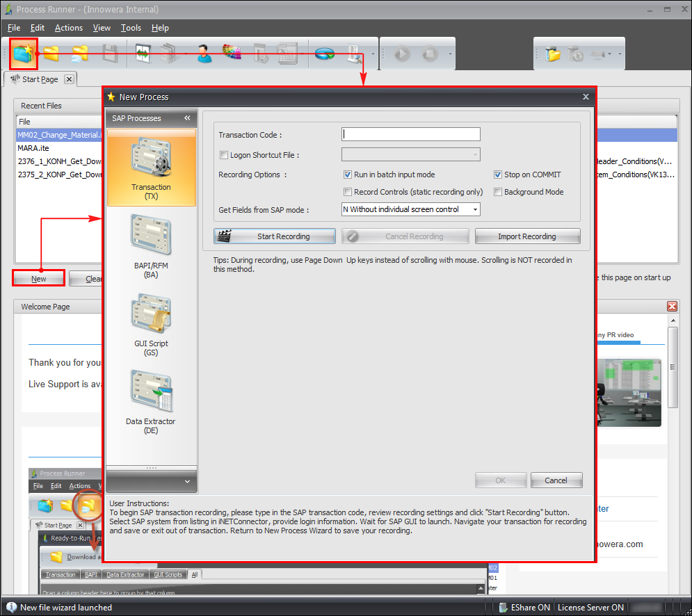Click the EShare ON status icon

(503, 608)
